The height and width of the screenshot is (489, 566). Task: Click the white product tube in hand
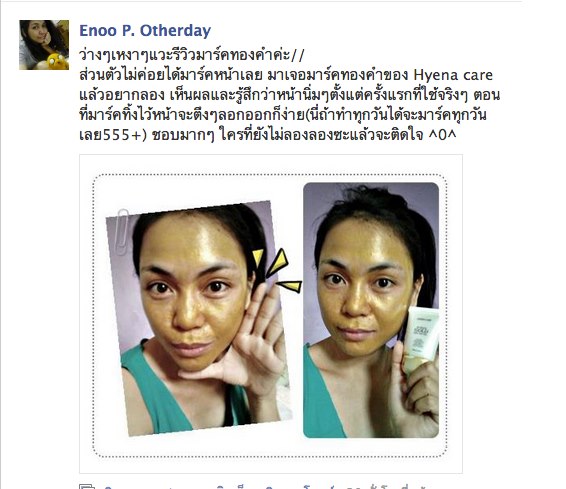(x=421, y=339)
